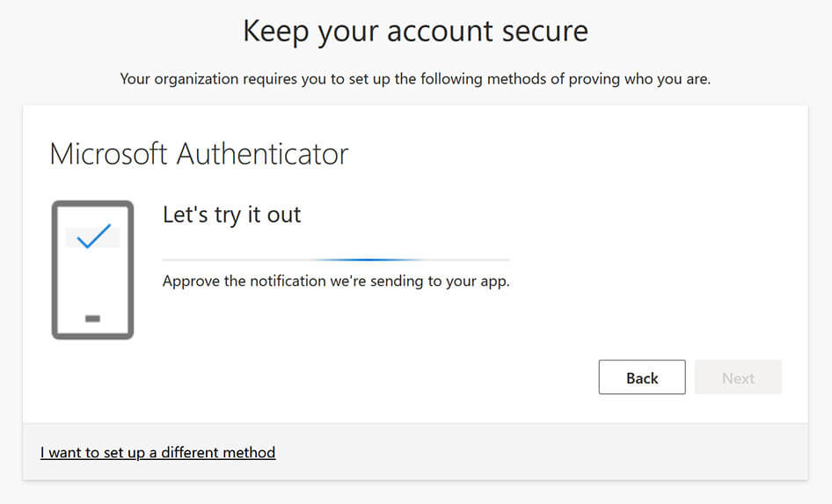
Task: Select the 'Keep your account secure' heading
Action: (415, 31)
